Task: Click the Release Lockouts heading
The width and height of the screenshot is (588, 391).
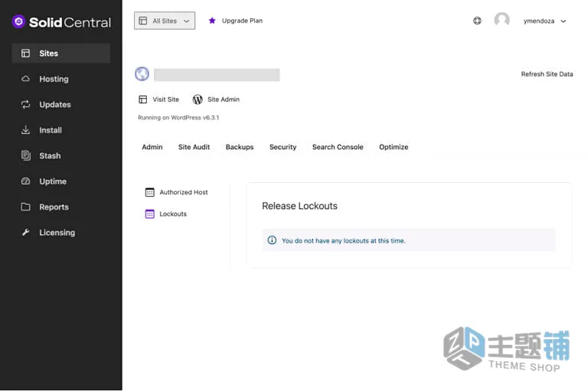Action: 299,206
